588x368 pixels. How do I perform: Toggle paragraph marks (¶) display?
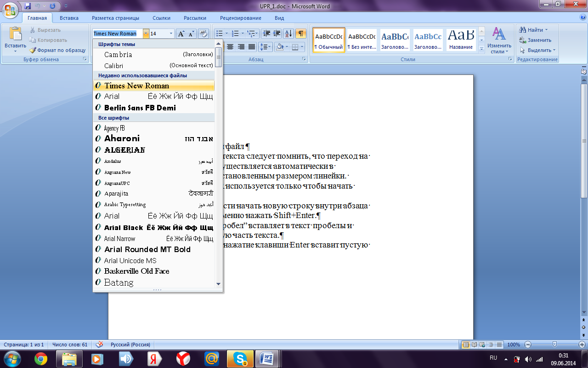click(x=300, y=34)
